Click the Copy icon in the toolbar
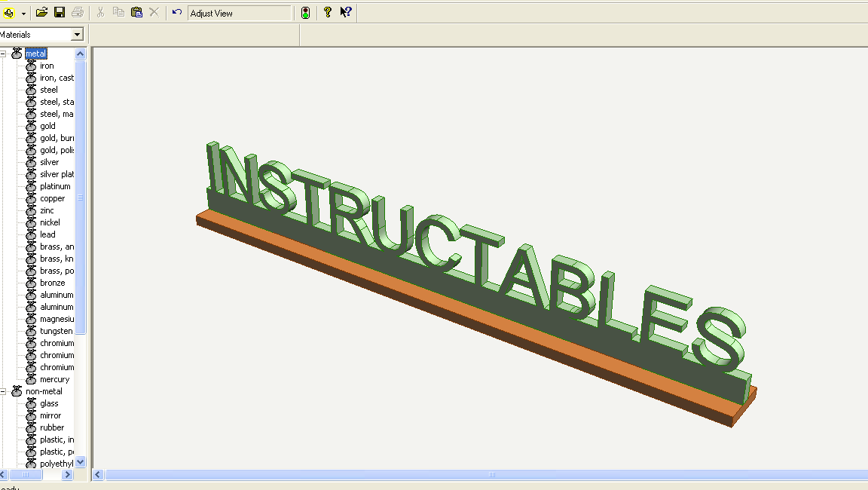Viewport: 868px width, 490px height. (118, 12)
